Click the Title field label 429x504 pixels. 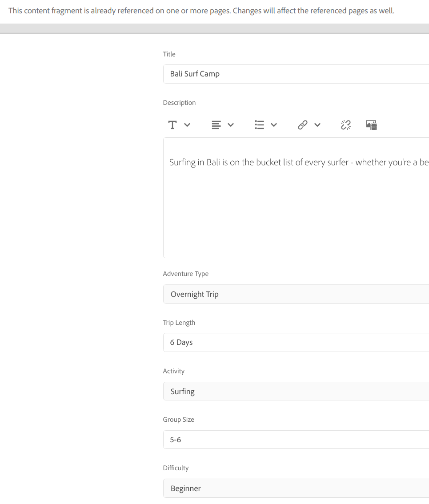point(169,54)
